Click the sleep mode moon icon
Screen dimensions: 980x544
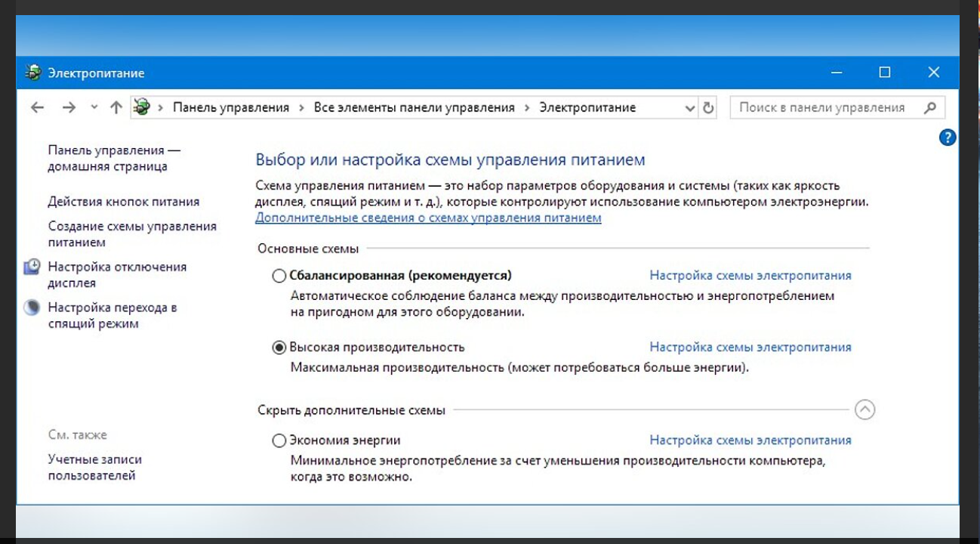point(32,308)
